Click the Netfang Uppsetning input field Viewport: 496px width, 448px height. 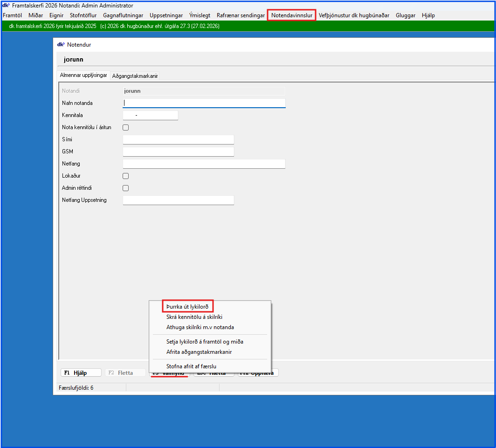click(178, 200)
